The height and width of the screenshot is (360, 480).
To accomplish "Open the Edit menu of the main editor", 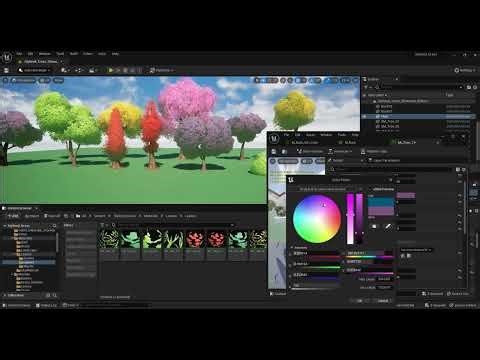I will coord(30,54).
